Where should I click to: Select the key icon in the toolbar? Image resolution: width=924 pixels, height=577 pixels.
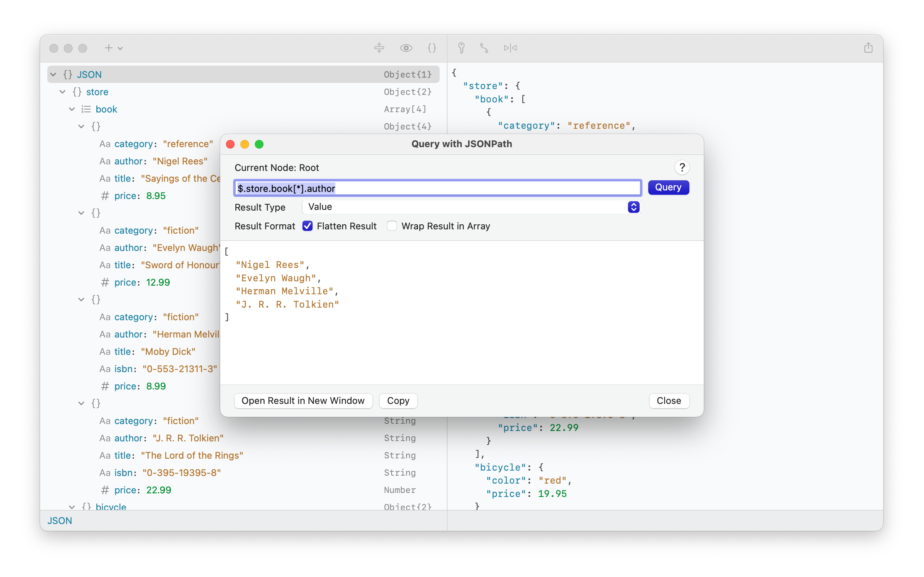462,48
